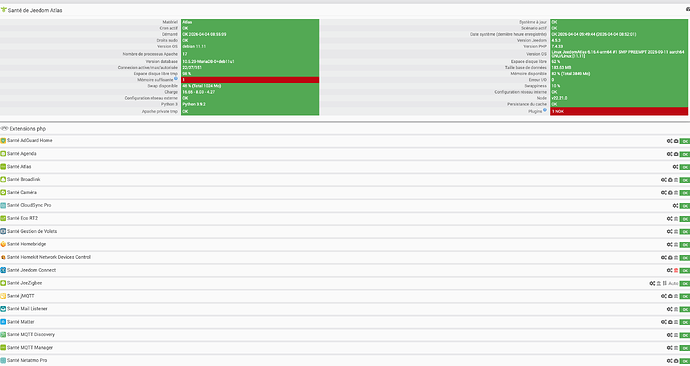This screenshot has width=690, height=366.
Task: Click the gears icon in Santé Atlas row
Action: click(x=675, y=167)
